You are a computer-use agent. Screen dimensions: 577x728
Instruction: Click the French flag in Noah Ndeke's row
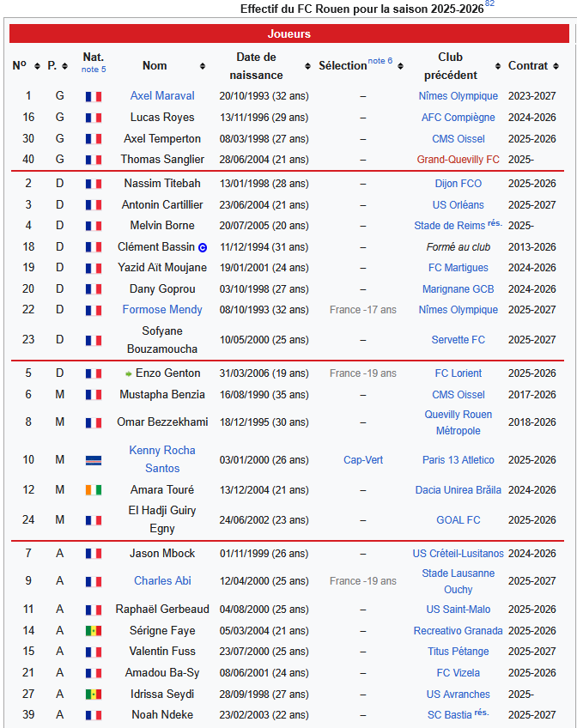94,715
